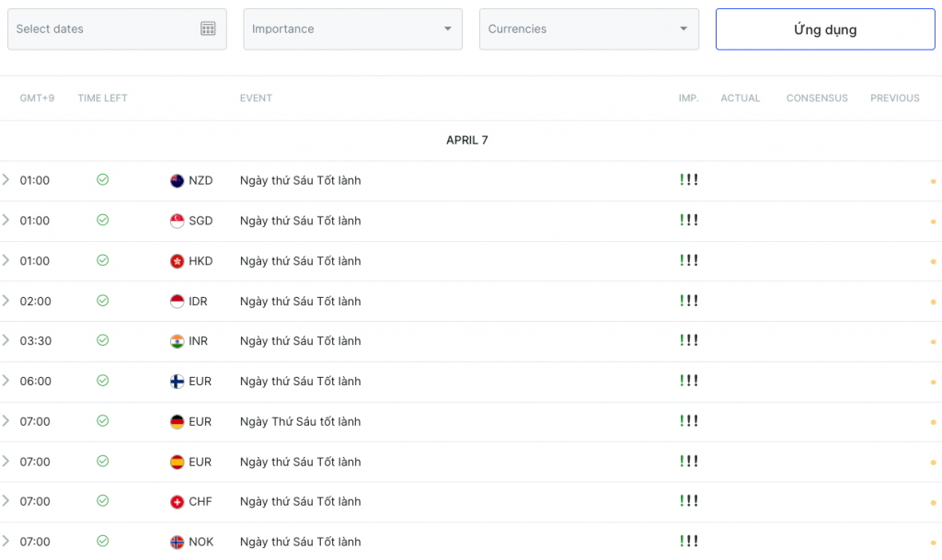
Task: Click the Germany flag on the 07:00 EUR row
Action: click(175, 421)
